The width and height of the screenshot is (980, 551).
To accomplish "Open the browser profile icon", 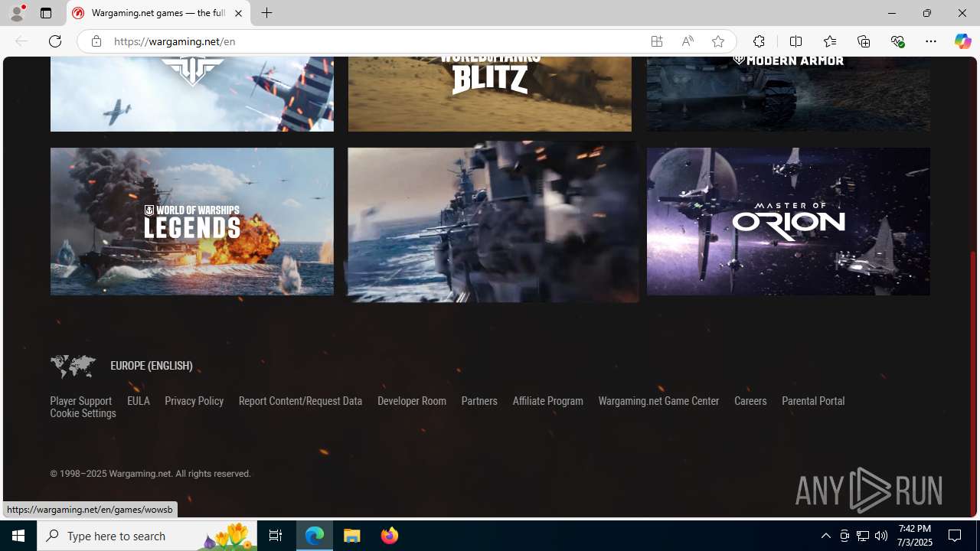I will pyautogui.click(x=17, y=13).
